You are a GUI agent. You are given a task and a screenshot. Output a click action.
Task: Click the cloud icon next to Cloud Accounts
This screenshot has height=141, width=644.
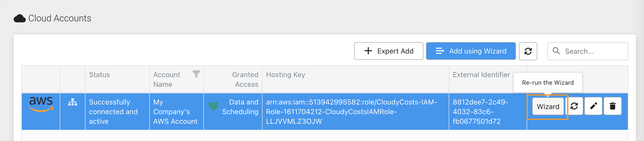click(x=20, y=19)
